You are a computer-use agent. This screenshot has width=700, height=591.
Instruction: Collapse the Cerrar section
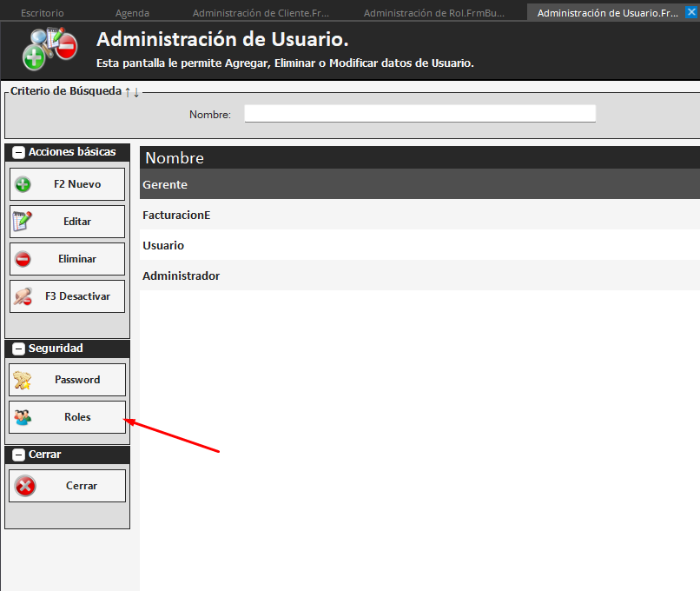(x=18, y=455)
